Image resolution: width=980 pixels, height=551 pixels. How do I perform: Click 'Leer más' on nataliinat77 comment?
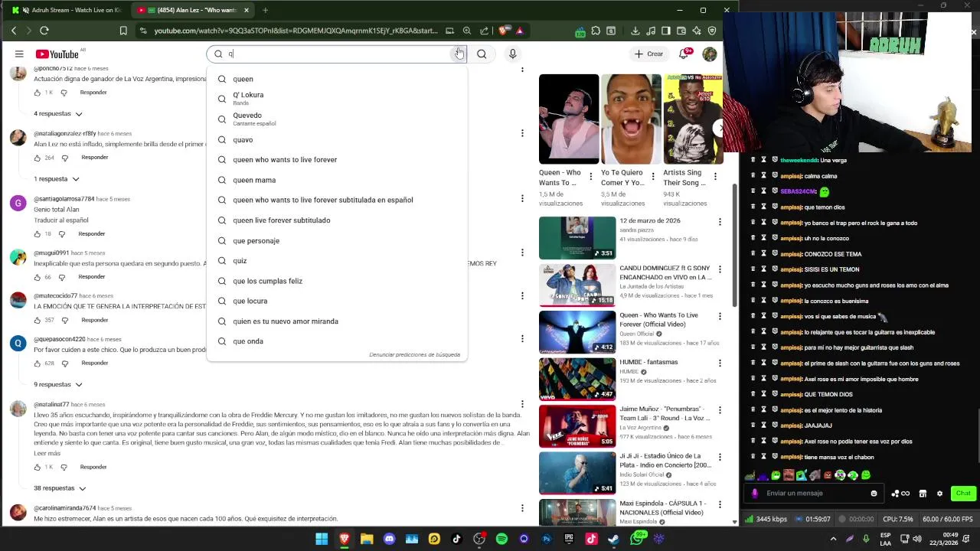click(47, 453)
